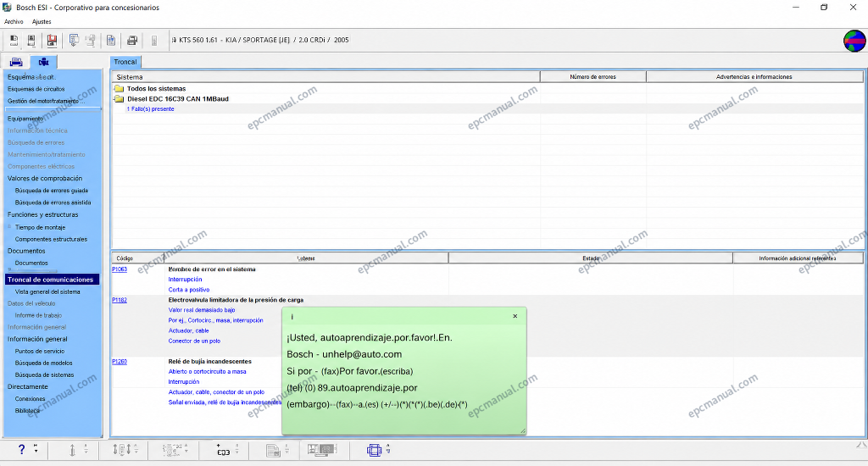
Task: Open 'Esquemas de circuitos' in sidebar
Action: point(36,89)
